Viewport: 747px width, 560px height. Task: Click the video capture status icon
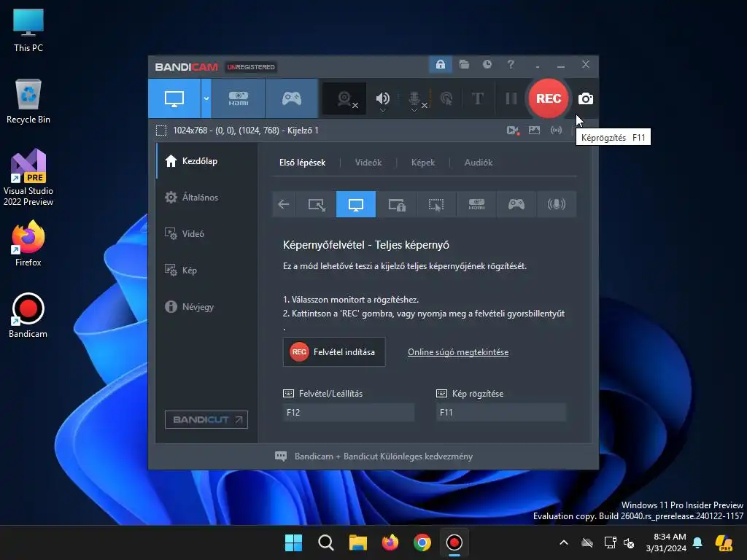point(513,131)
